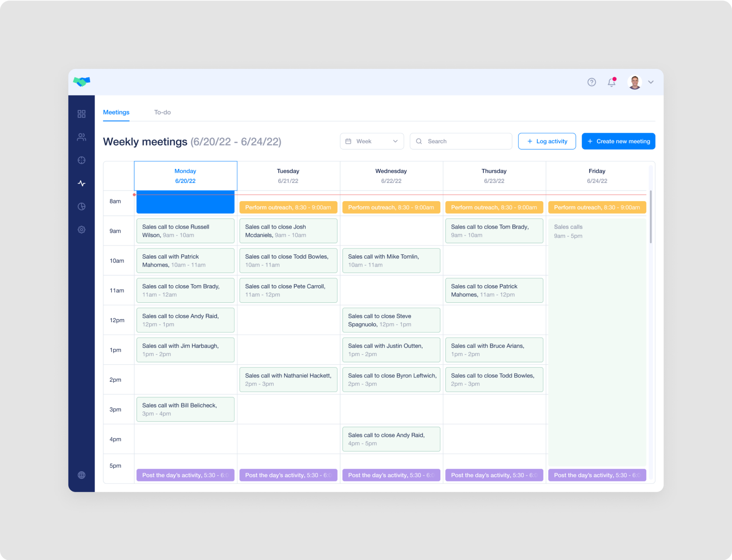This screenshot has width=732, height=560.
Task: Click the Log activity button
Action: coord(547,141)
